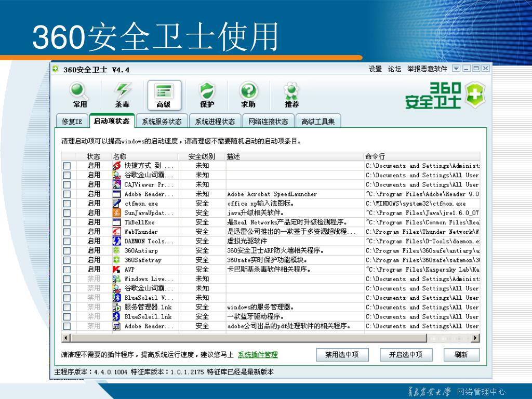This screenshot has width=532, height=399.
Task: Go to the 高级工具集 tab
Action: click(318, 121)
